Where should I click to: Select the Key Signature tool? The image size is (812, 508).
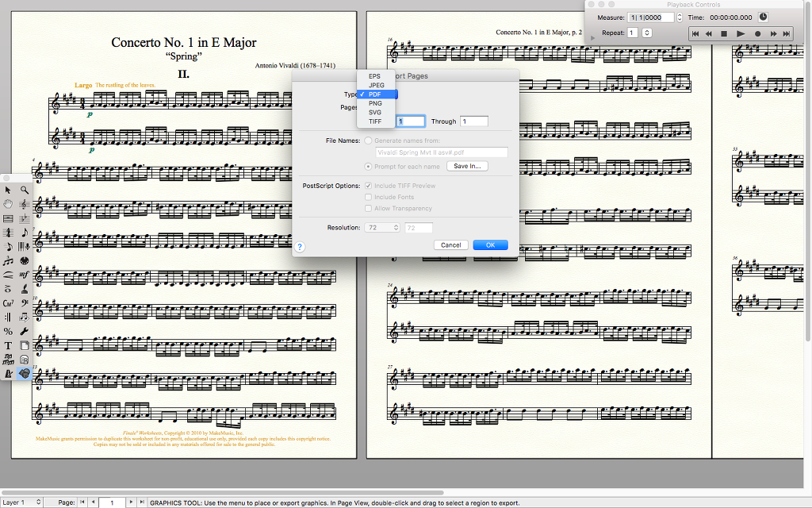click(25, 218)
